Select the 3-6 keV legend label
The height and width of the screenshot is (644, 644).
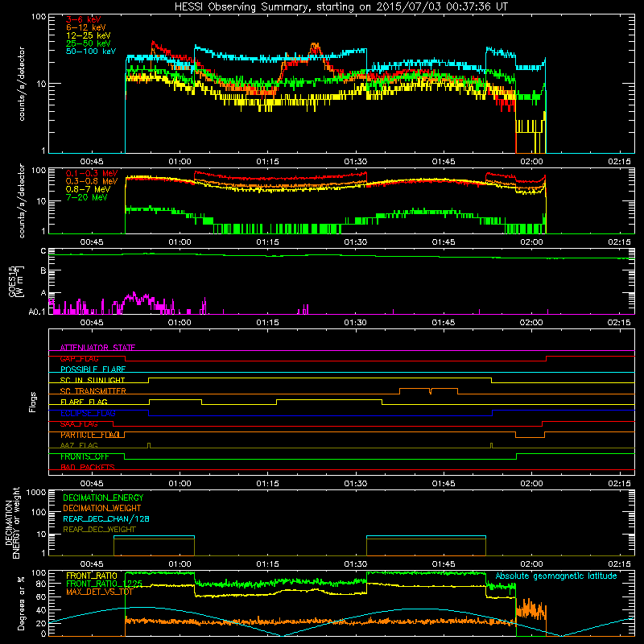click(84, 19)
